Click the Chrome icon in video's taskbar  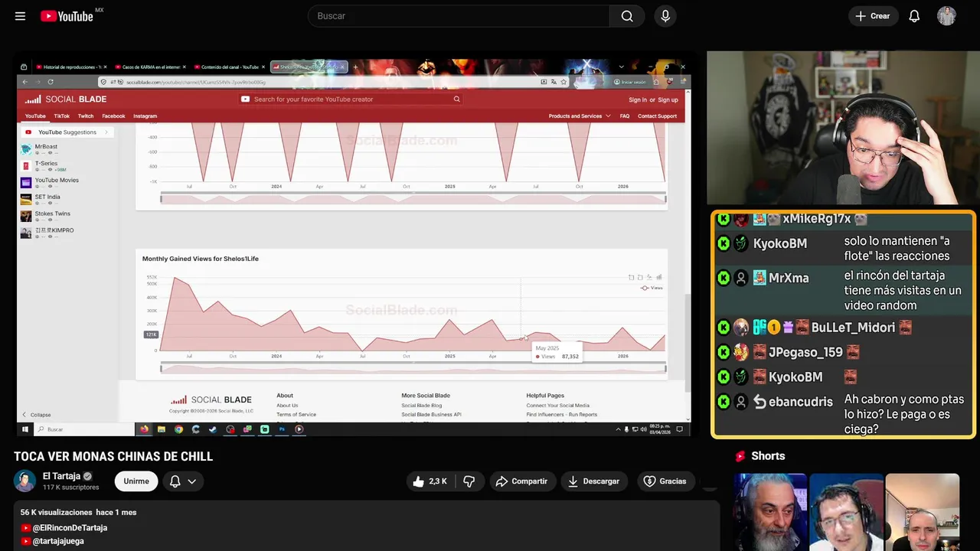pos(178,429)
